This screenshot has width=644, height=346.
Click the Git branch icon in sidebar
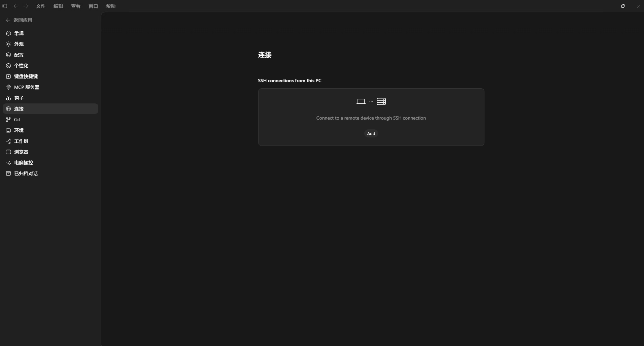click(x=8, y=120)
